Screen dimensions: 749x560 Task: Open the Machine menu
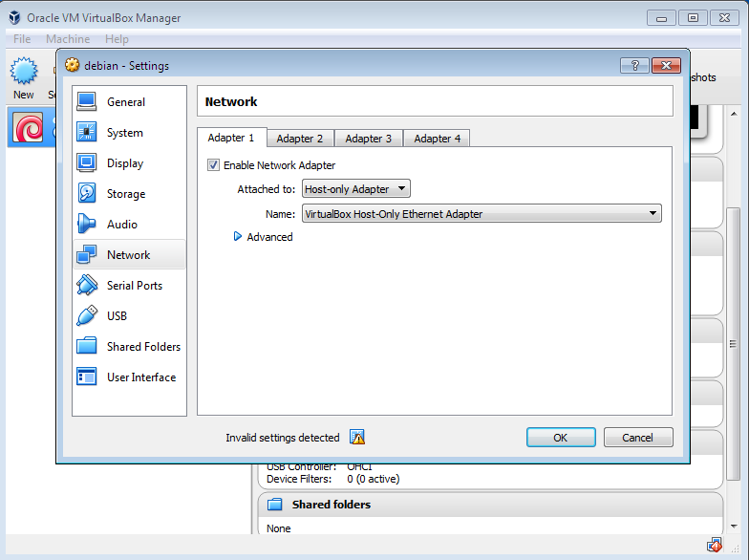pyautogui.click(x=68, y=39)
